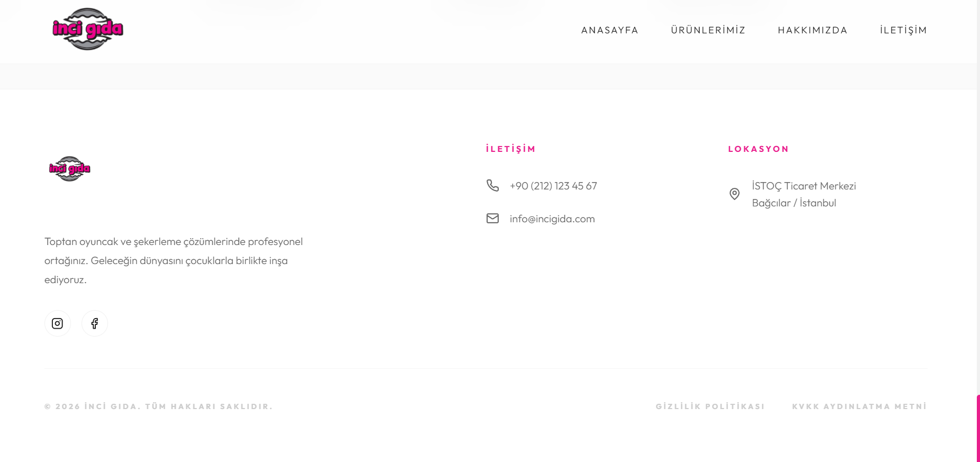The height and width of the screenshot is (462, 980).
Task: Click the phone number +90 (212) 123 45 67
Action: tap(553, 186)
